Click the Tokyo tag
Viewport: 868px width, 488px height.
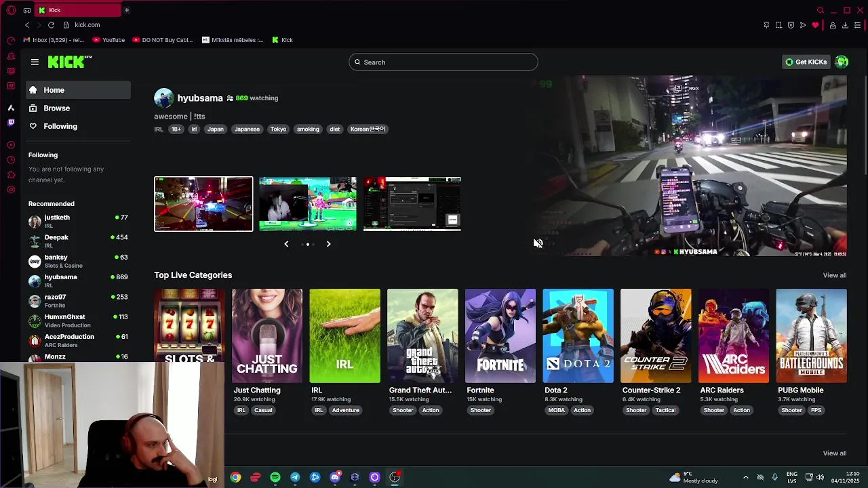[278, 129]
